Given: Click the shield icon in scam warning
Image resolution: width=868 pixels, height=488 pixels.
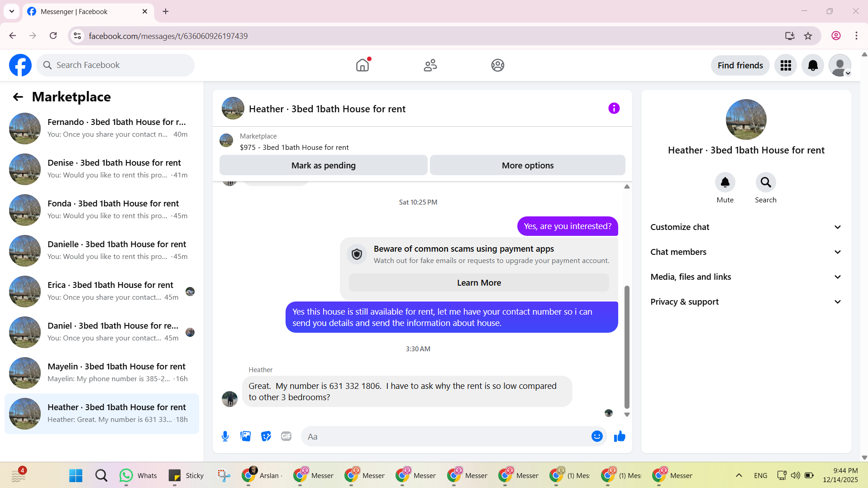Looking at the screenshot, I should coord(357,254).
